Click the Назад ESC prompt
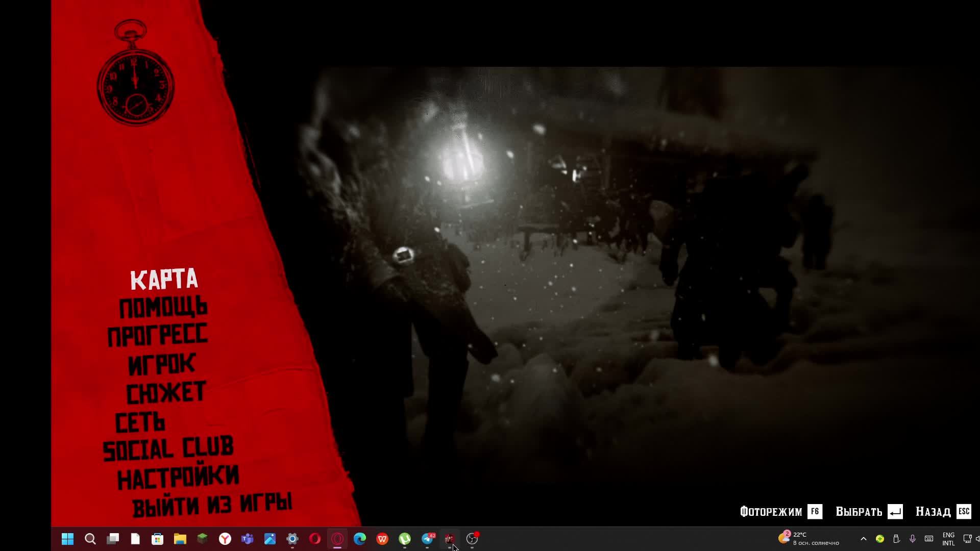The width and height of the screenshot is (980, 551). point(964,511)
